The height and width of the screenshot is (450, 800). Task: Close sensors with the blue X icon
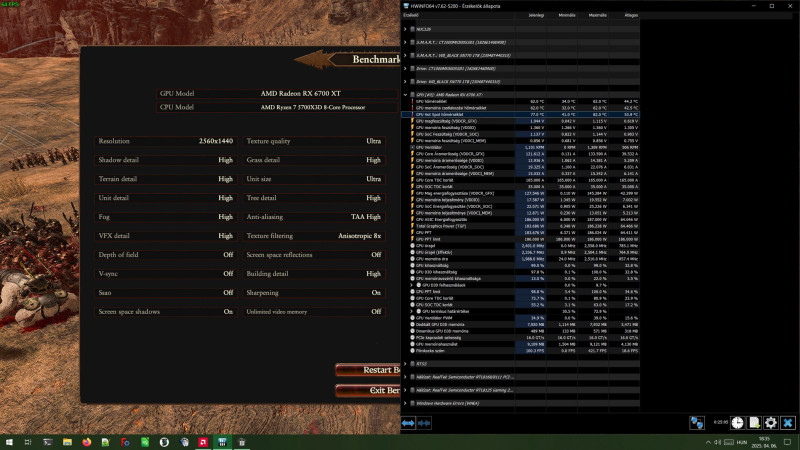(x=788, y=422)
